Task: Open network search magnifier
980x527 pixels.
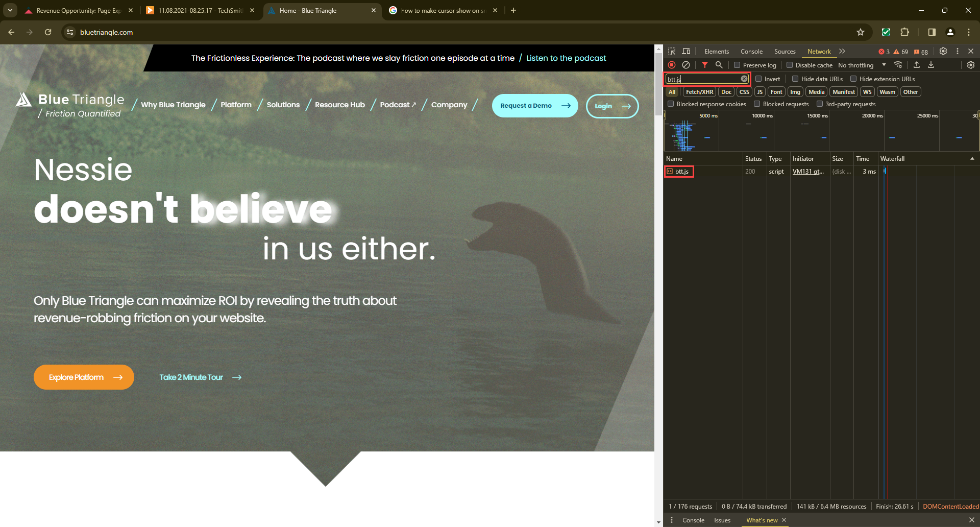Action: coord(719,65)
